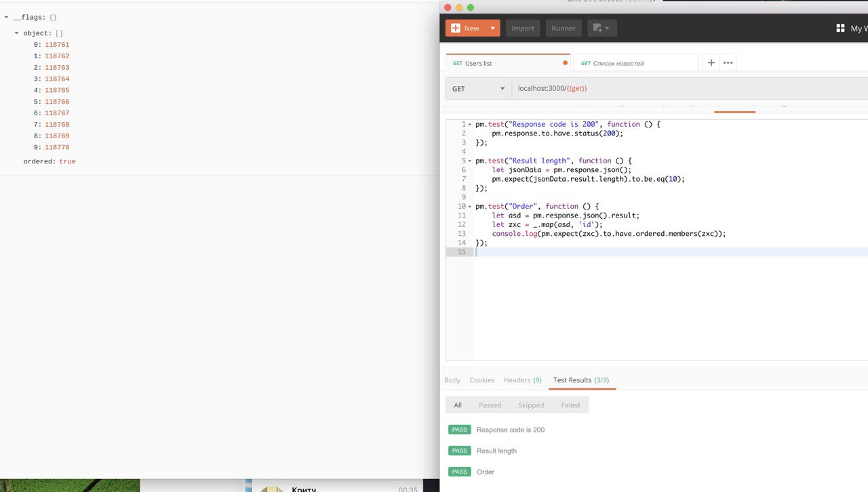868x492 pixels.
Task: Open the Runner
Action: (x=564, y=28)
